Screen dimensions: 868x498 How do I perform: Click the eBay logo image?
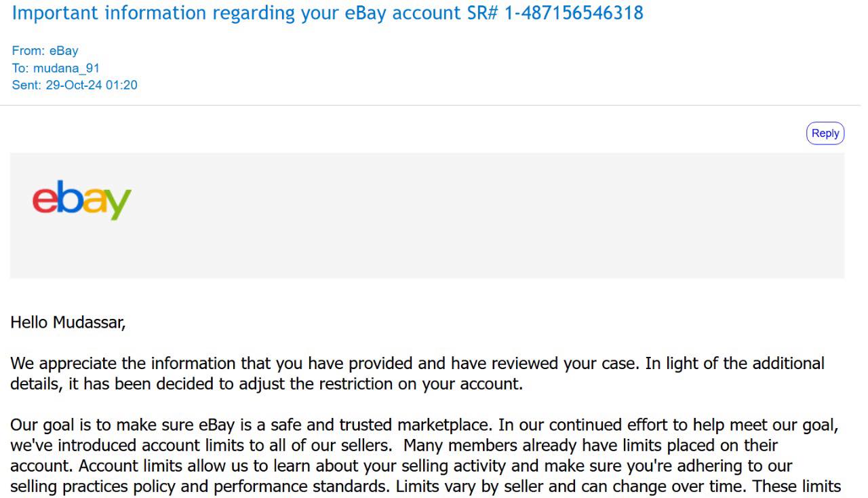81,200
